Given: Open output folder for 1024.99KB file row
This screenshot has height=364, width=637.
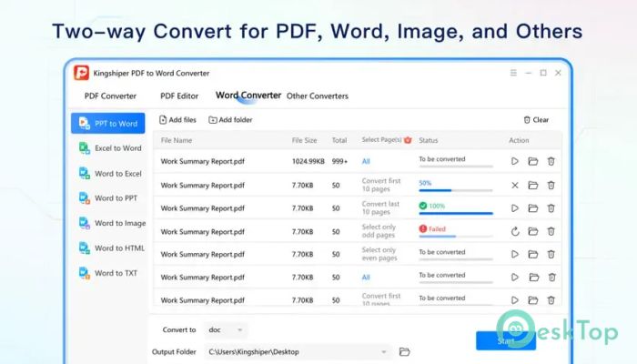Looking at the screenshot, I should pyautogui.click(x=533, y=161).
